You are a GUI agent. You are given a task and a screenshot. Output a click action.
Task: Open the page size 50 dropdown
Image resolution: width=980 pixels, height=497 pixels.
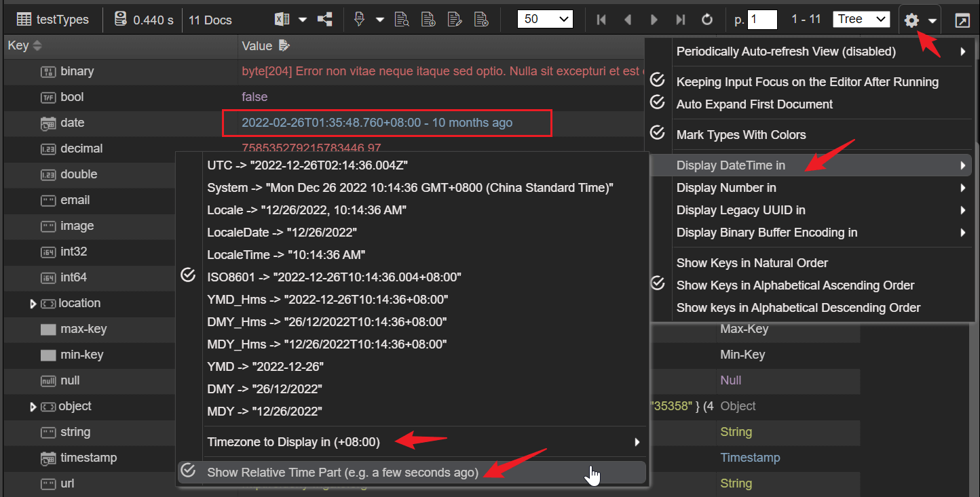click(x=545, y=19)
